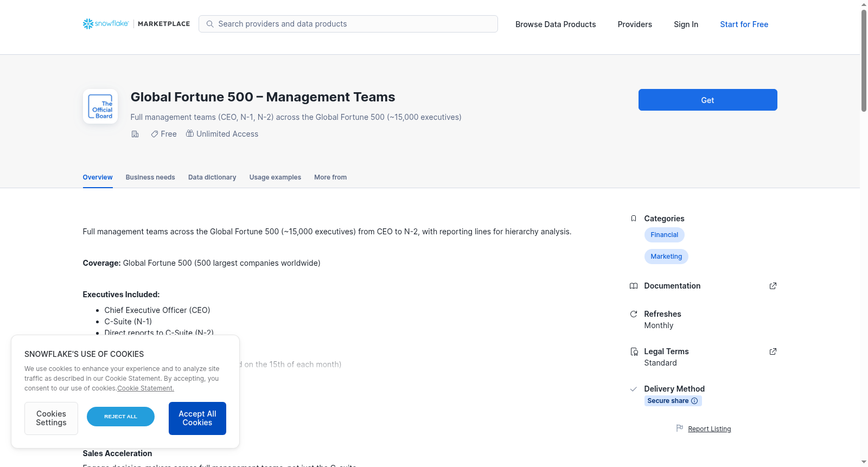The image size is (868, 467).
Task: Click the MARKETPLACE label
Action: tap(164, 24)
